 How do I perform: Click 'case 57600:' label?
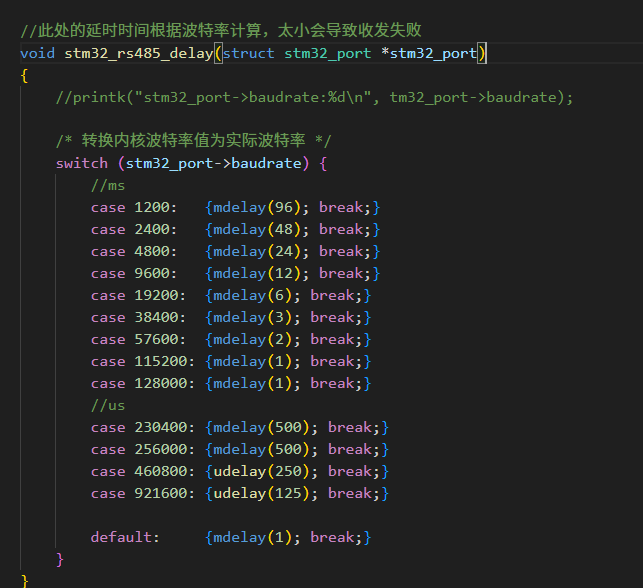(138, 340)
